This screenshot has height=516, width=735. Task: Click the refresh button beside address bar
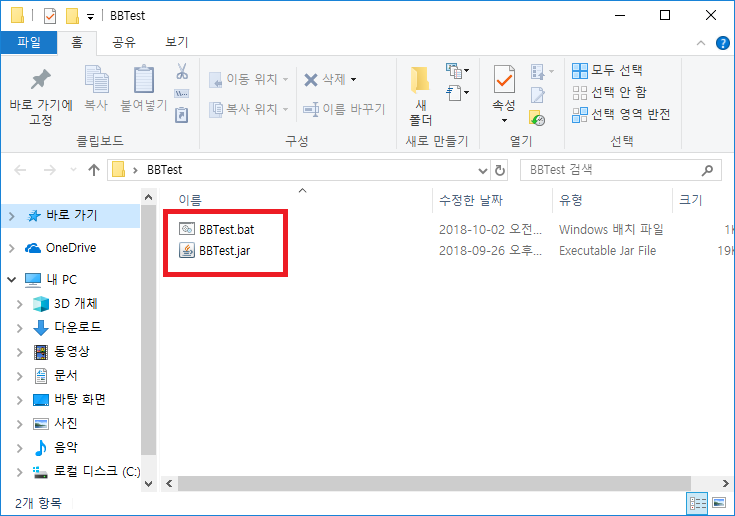tap(500, 170)
